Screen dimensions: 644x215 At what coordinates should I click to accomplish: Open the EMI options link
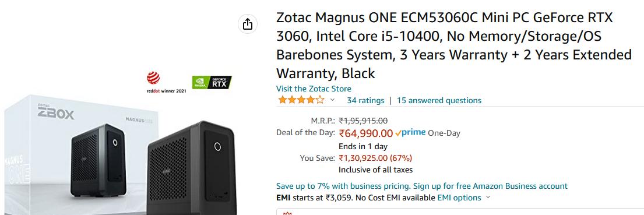click(459, 198)
